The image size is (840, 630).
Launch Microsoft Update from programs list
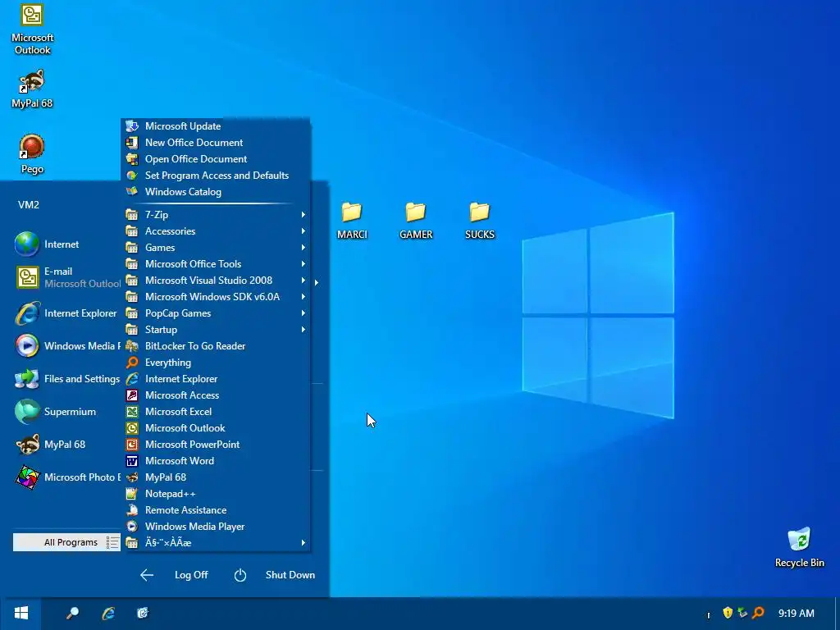click(x=217, y=126)
